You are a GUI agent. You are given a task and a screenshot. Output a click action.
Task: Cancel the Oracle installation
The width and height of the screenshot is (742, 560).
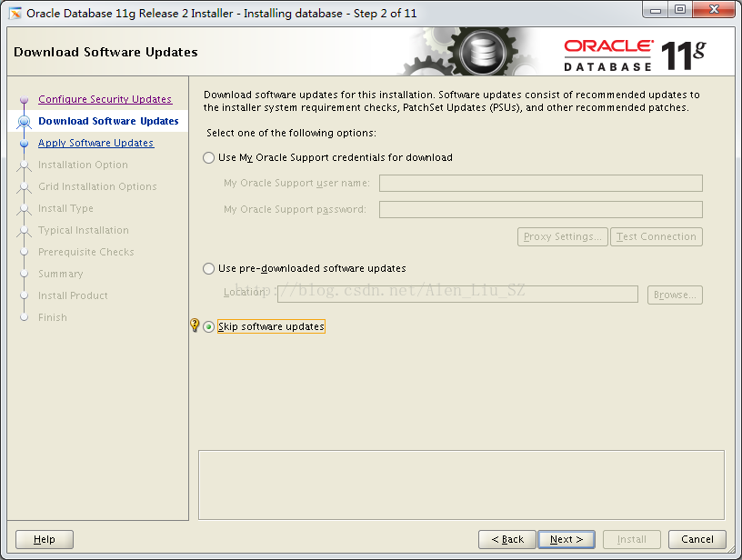697,540
